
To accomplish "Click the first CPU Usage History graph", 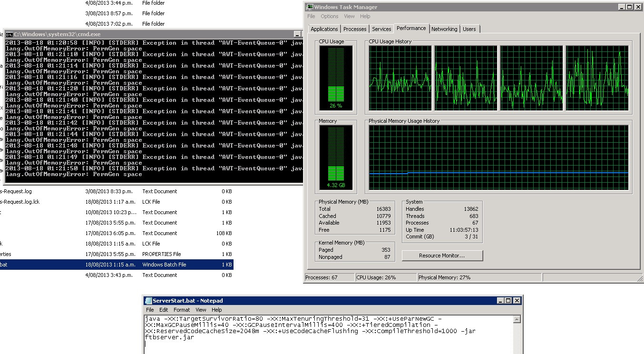I will point(400,79).
